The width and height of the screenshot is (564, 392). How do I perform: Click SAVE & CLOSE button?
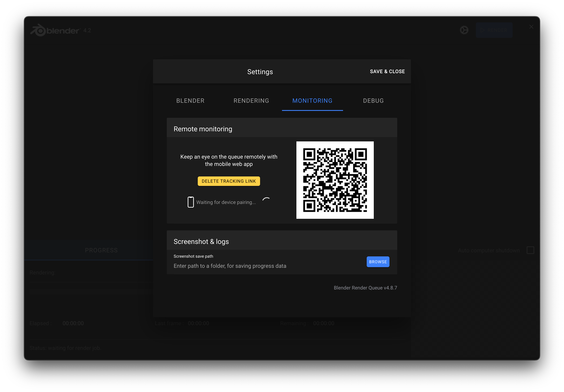tap(388, 72)
